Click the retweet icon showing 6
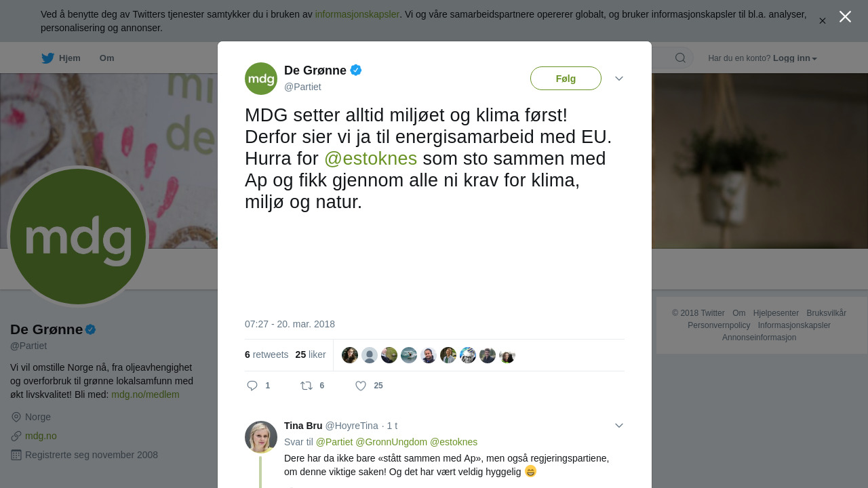The height and width of the screenshot is (488, 868). tap(307, 386)
